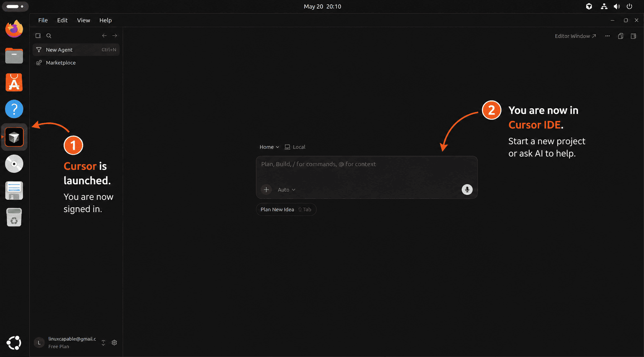
Task: Open the power menu icon
Action: click(x=629, y=6)
